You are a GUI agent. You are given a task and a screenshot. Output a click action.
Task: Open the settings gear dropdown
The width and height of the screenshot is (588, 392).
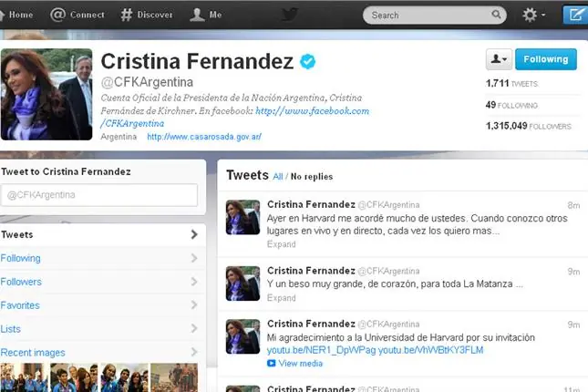pyautogui.click(x=533, y=15)
